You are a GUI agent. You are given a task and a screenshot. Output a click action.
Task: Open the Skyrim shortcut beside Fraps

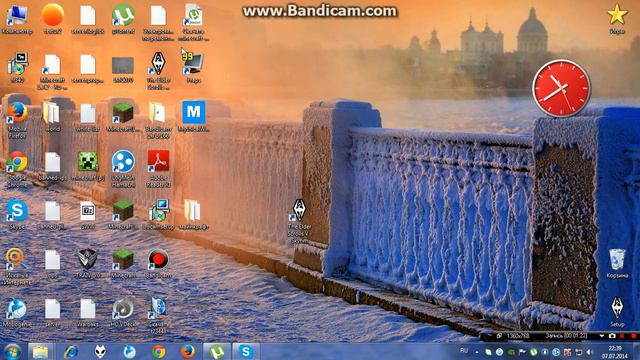(x=158, y=69)
